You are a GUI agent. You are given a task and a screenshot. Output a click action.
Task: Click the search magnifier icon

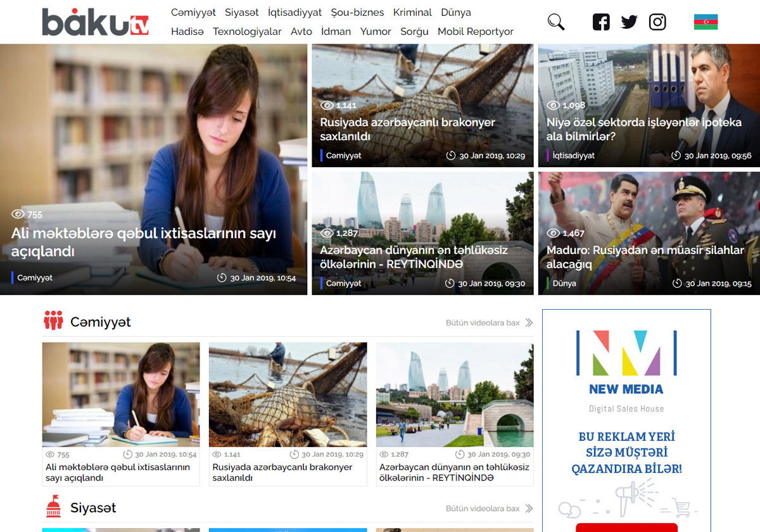[x=555, y=22]
